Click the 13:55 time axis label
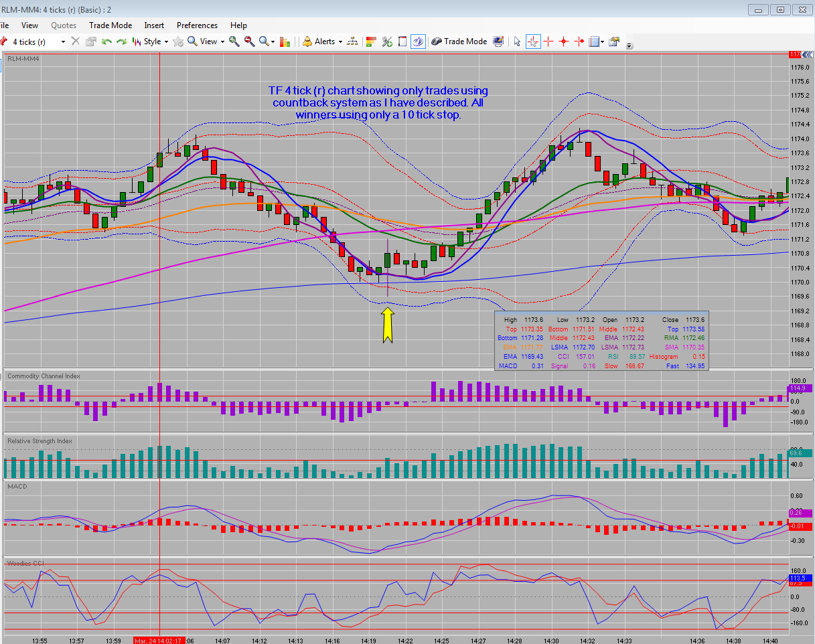 click(x=40, y=641)
